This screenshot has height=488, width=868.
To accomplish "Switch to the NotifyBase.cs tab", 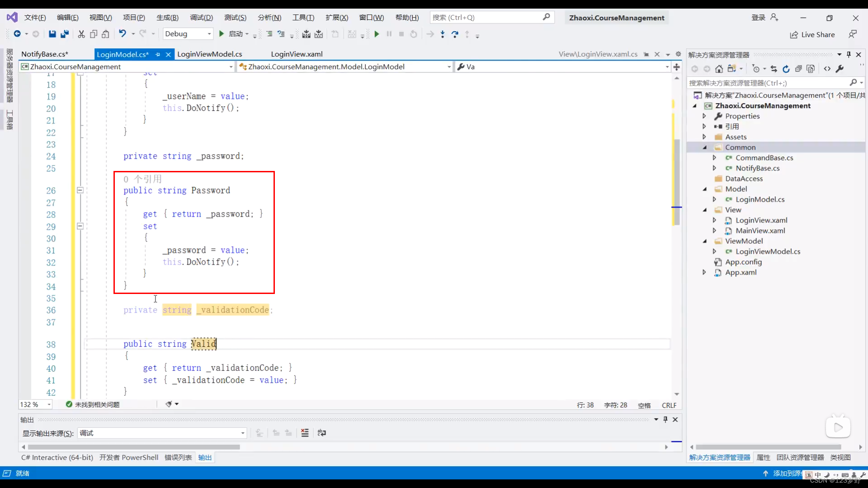I will [x=45, y=54].
